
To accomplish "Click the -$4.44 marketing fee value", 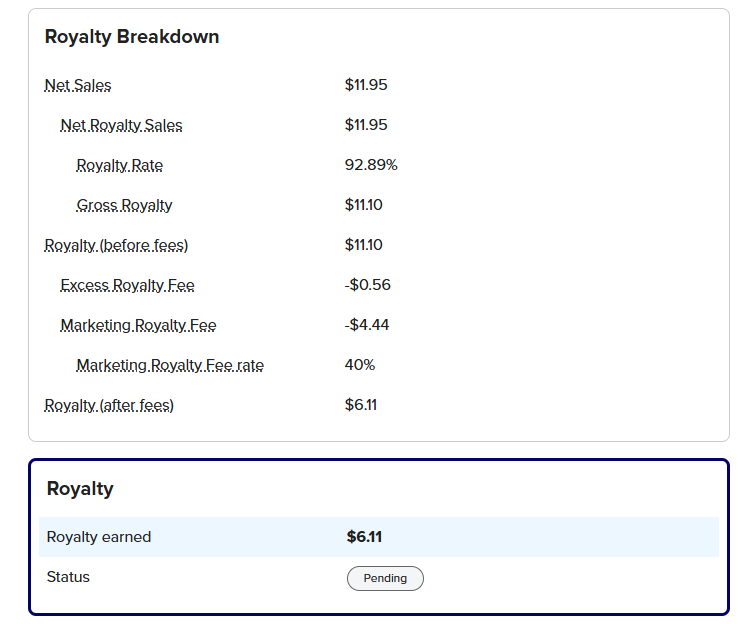I will click(367, 325).
